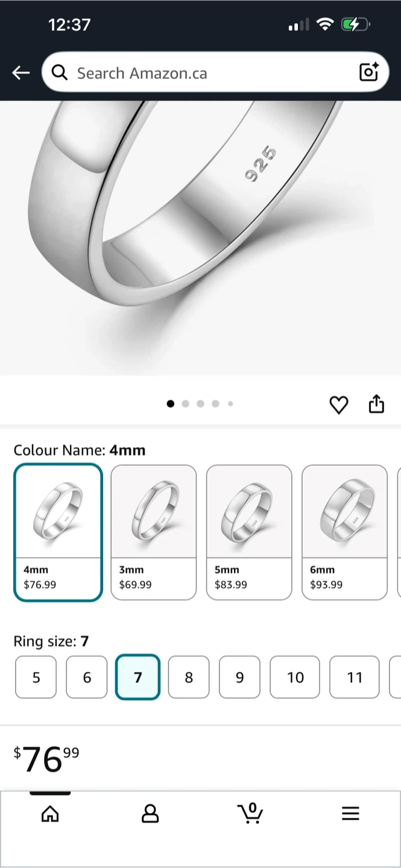Tap the heart wishlist icon

(339, 404)
